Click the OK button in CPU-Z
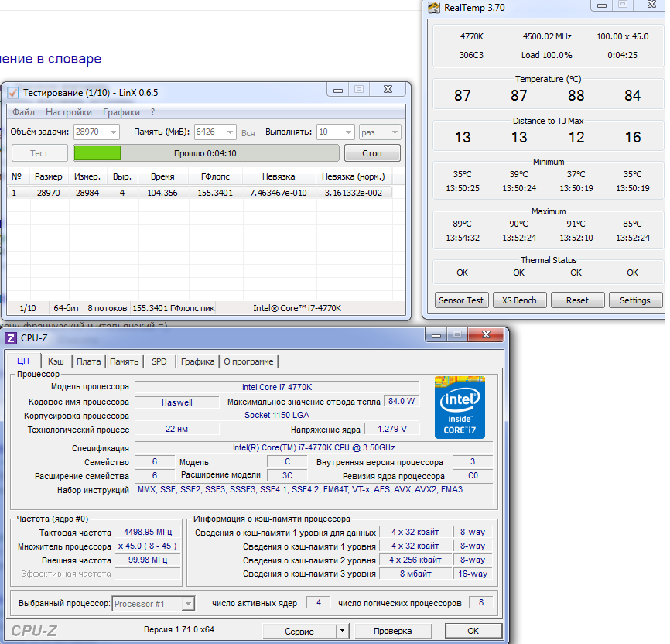 click(x=473, y=631)
